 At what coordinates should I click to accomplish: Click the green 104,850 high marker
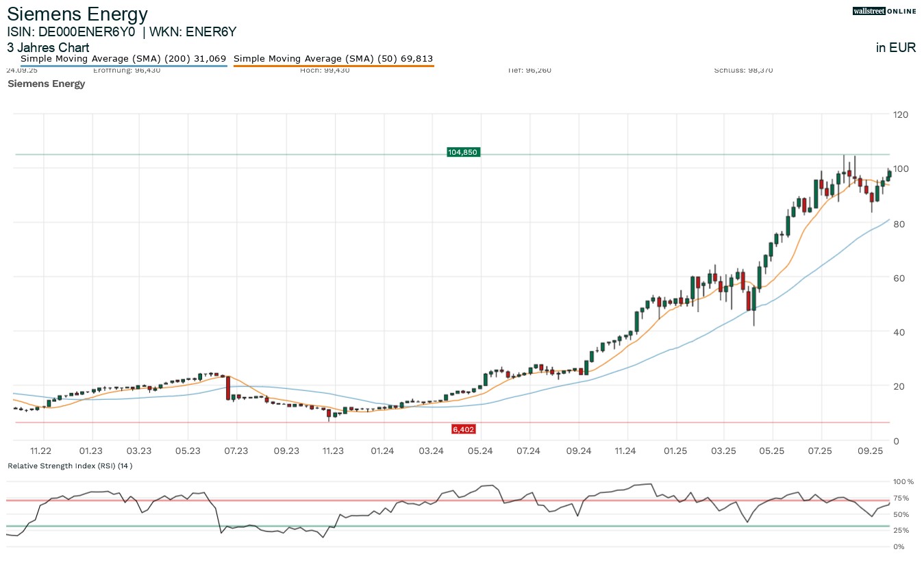(463, 152)
